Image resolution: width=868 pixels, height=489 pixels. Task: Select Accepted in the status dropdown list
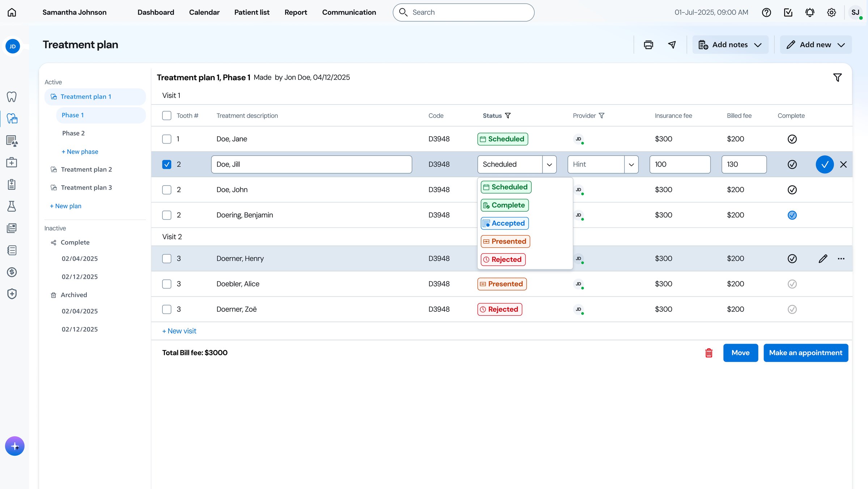tap(505, 223)
